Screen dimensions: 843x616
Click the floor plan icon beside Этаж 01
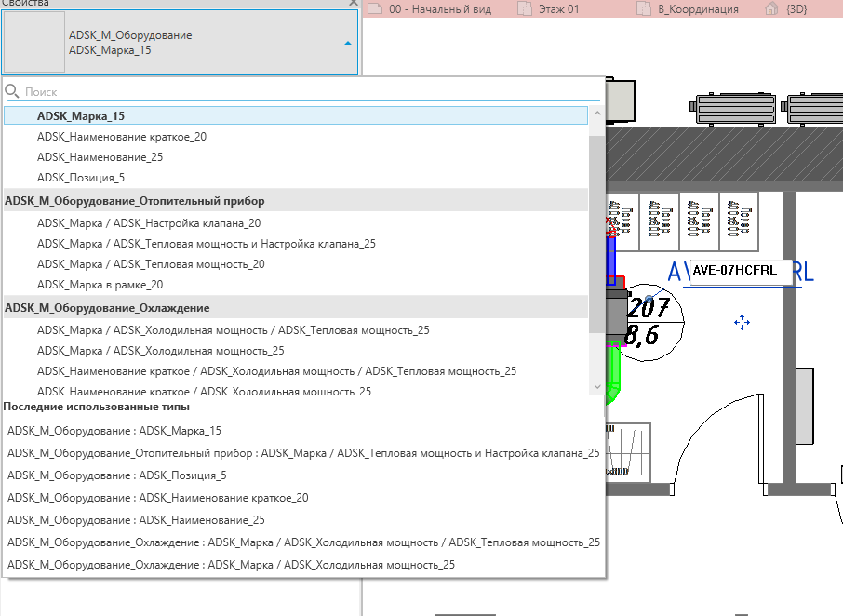[x=525, y=9]
